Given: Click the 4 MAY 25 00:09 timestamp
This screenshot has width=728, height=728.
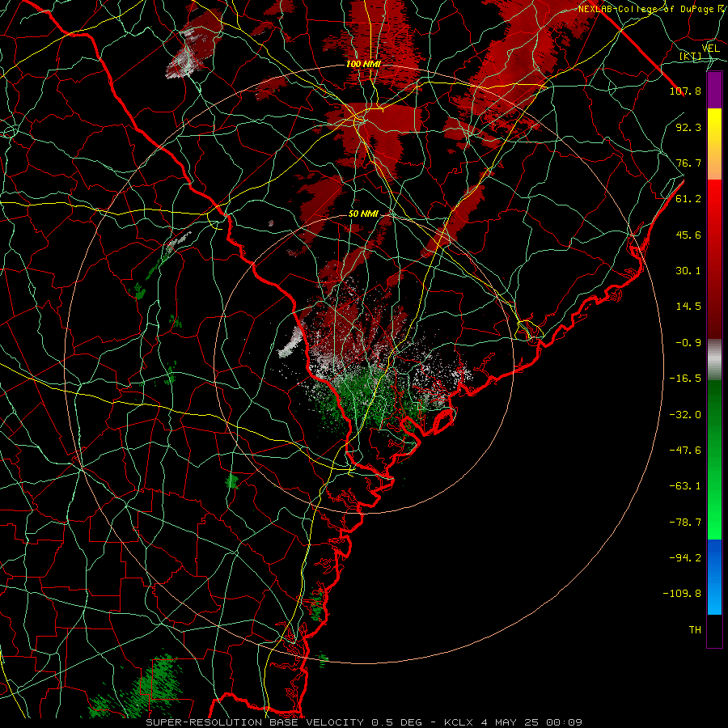Looking at the screenshot, I should (531, 722).
